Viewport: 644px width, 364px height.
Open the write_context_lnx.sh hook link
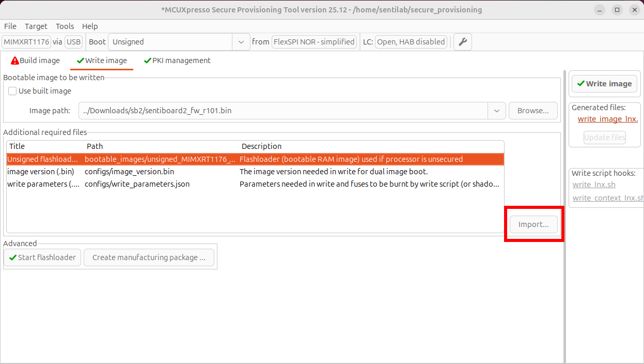608,198
